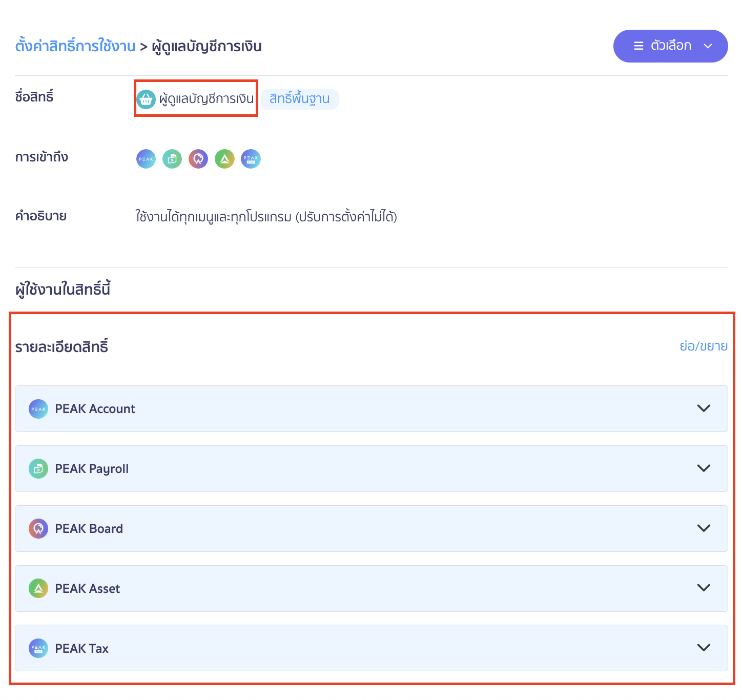Image resolution: width=742 pixels, height=700 pixels.
Task: Click the ตั้งค่าสิทธิ์การใช้งาน breadcrumb link
Action: (75, 46)
